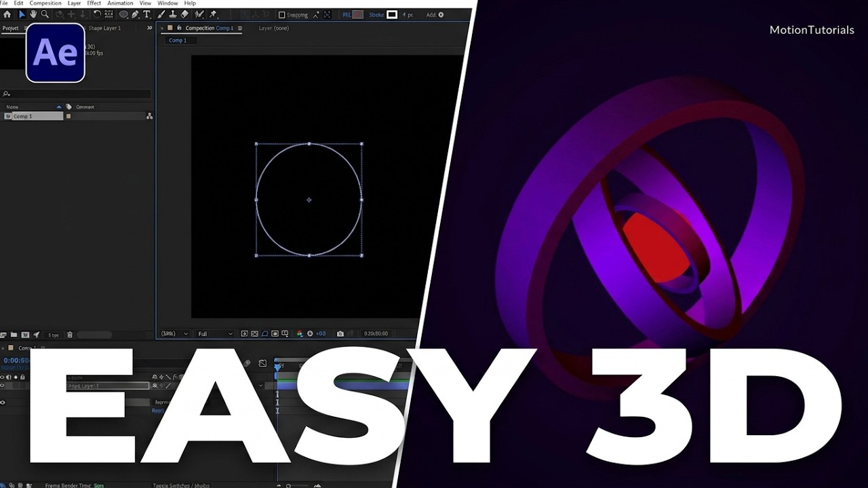This screenshot has width=868, height=488.
Task: Open the Animation menu
Action: click(x=120, y=3)
